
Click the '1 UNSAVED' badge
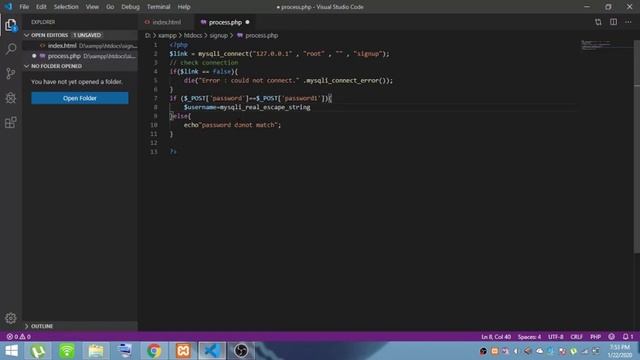pos(87,35)
